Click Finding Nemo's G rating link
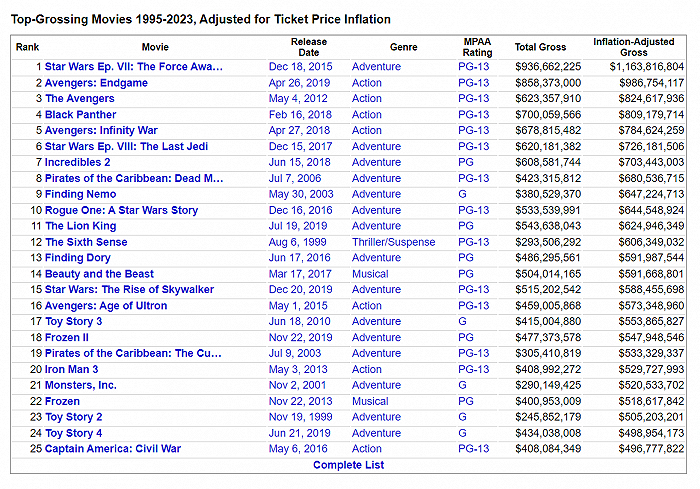Viewport: 700px width, 489px height. tap(463, 194)
